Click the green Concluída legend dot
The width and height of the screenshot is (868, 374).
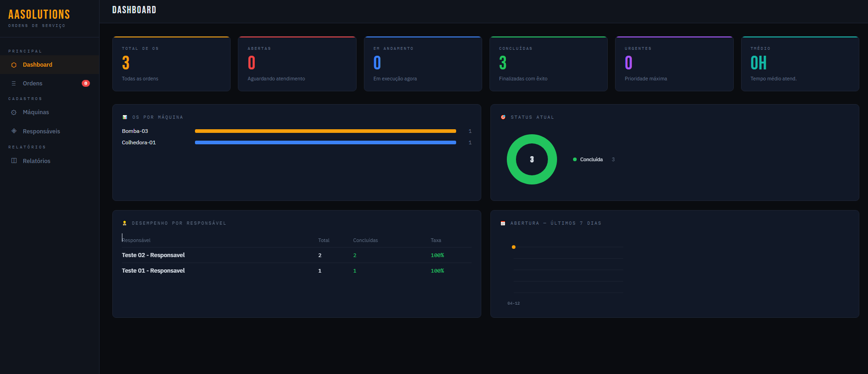click(x=575, y=159)
